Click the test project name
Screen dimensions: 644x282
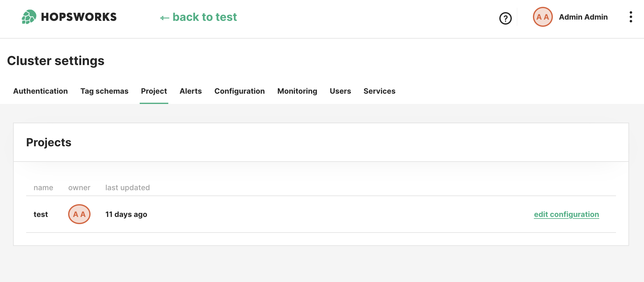41,214
